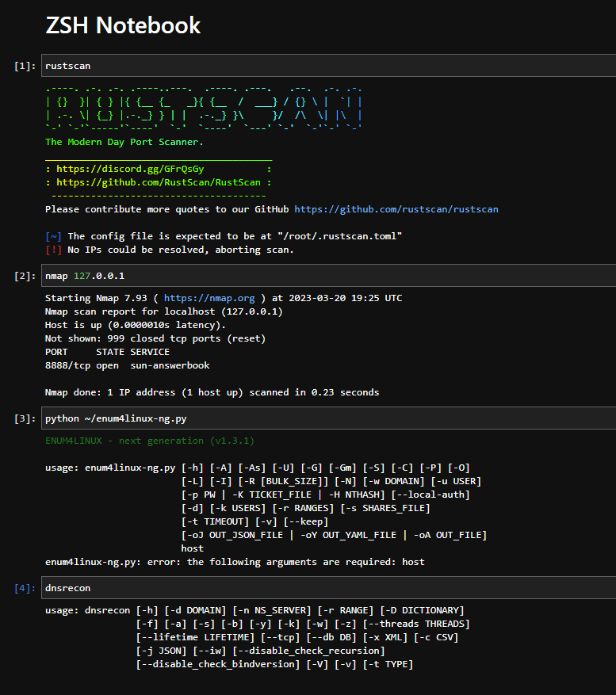Click the ZSH Notebook heading
This screenshot has width=616, height=695.
(123, 25)
